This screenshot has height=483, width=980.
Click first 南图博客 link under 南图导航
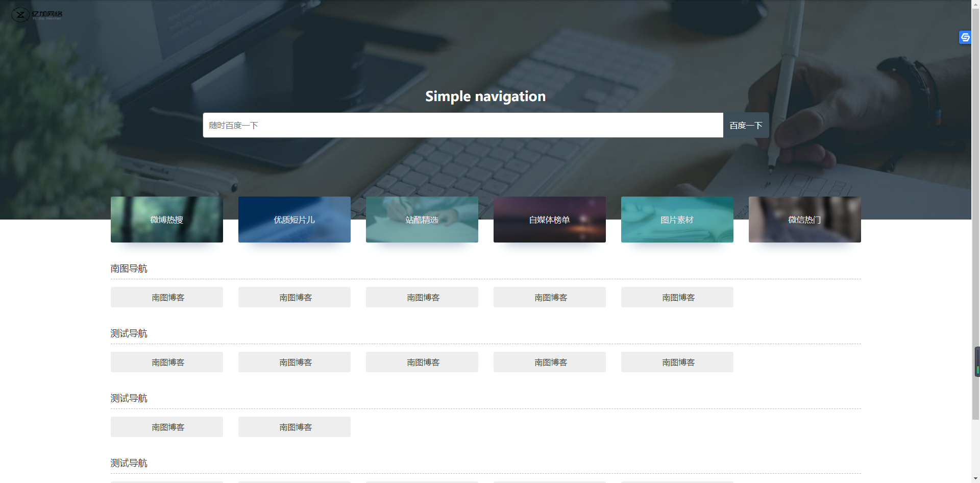coord(167,297)
